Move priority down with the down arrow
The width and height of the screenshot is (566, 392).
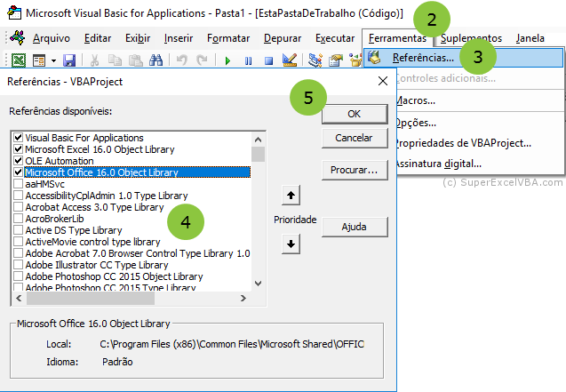pos(291,244)
